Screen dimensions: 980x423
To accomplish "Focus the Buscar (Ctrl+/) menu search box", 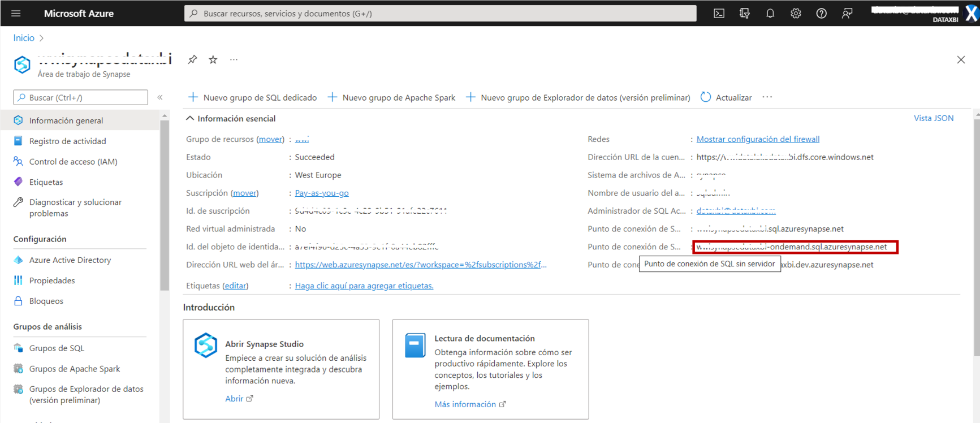I will [80, 97].
